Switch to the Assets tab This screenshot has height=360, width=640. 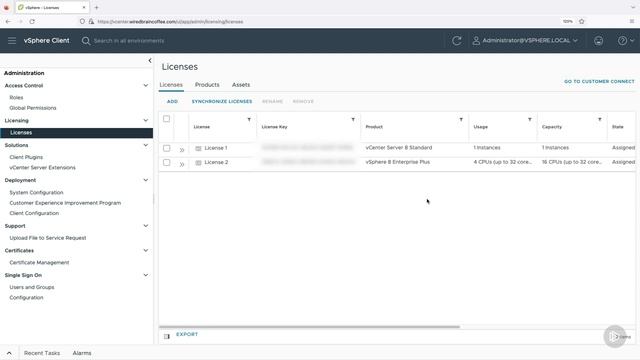241,85
